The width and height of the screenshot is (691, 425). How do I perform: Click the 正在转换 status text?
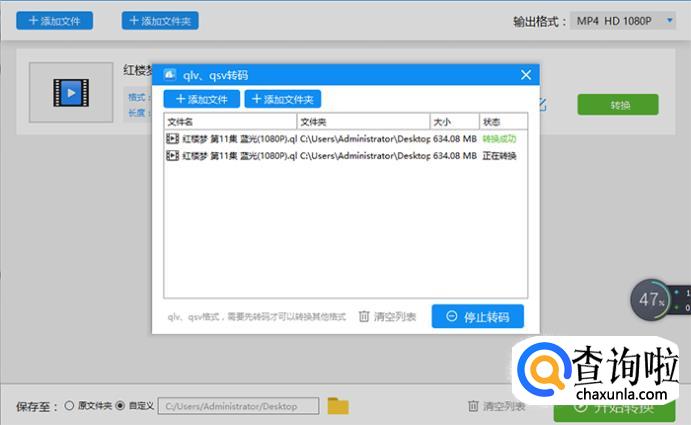click(499, 156)
